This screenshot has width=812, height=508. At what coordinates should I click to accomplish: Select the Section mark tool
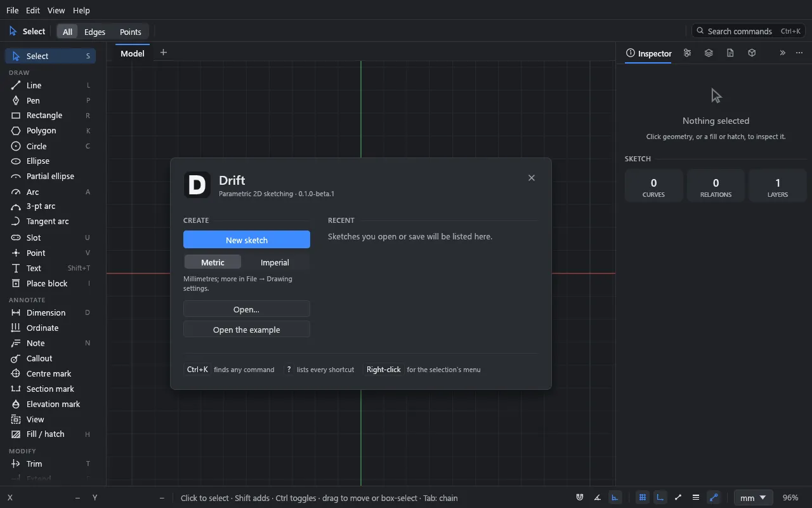(x=51, y=389)
